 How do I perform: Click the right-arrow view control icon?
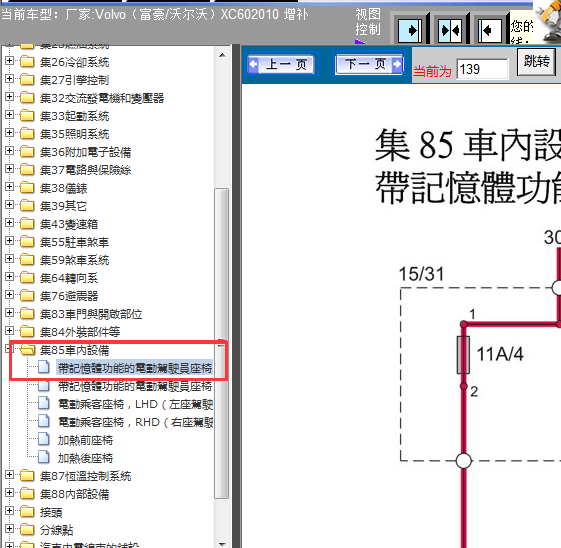(x=410, y=30)
